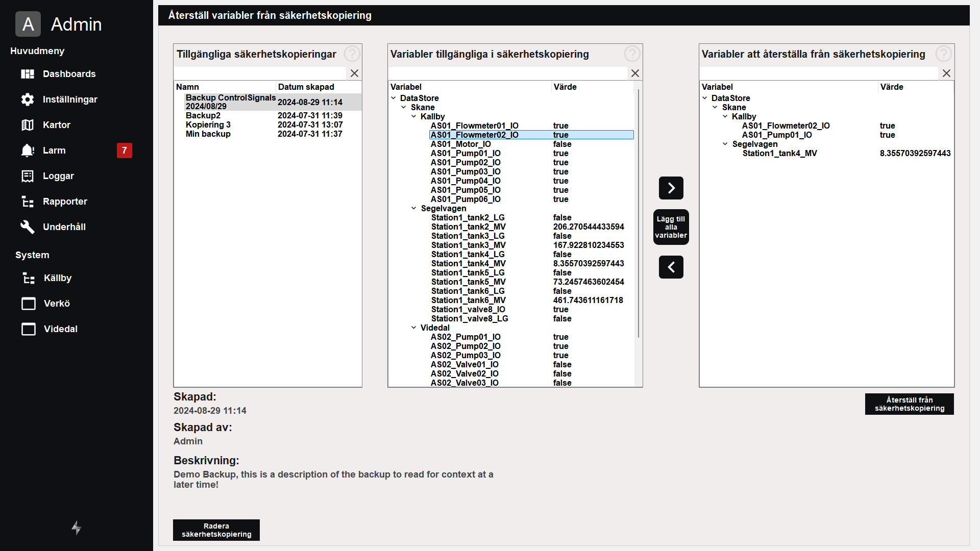Select the Kopiering 3 backup row
The height and width of the screenshot is (551, 980).
tap(208, 125)
